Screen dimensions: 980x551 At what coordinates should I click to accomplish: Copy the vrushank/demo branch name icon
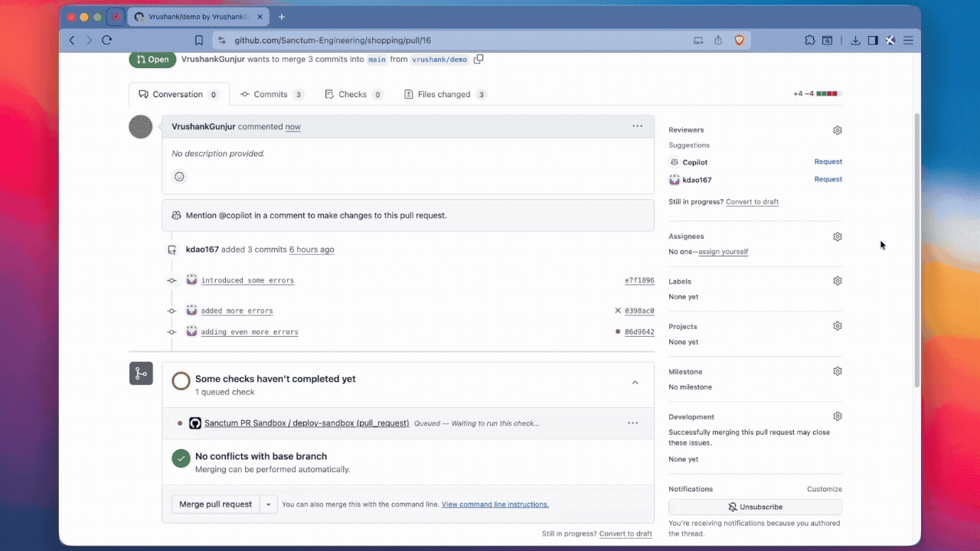coord(479,59)
